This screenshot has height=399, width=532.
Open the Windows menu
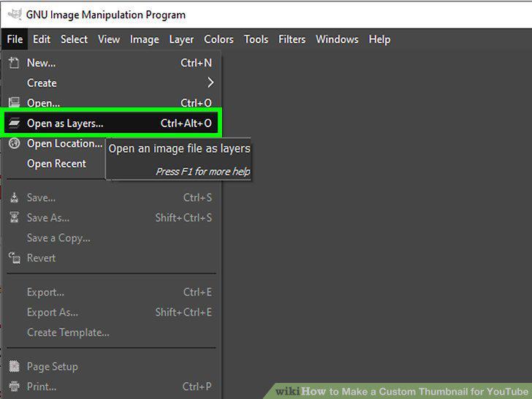click(x=337, y=39)
